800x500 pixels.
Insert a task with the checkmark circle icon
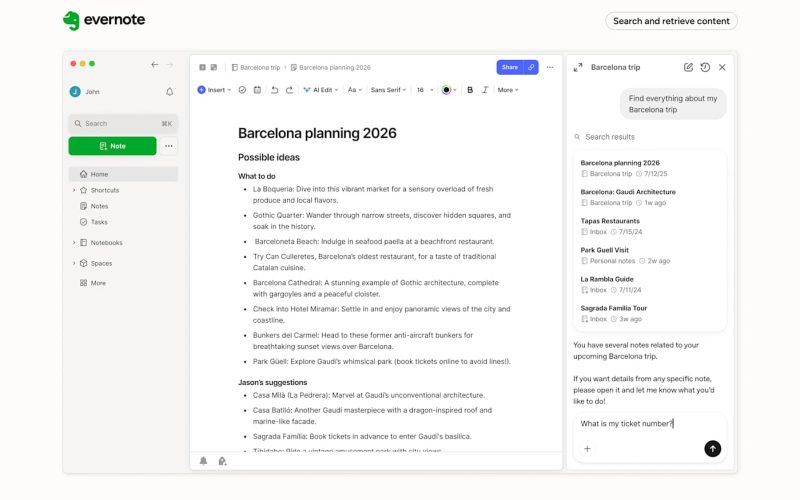click(242, 90)
